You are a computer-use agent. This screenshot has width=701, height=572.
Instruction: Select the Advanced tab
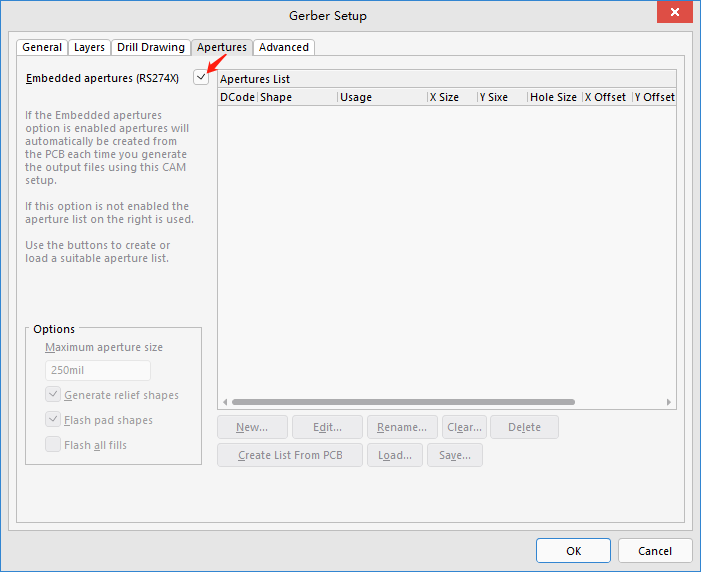point(284,47)
